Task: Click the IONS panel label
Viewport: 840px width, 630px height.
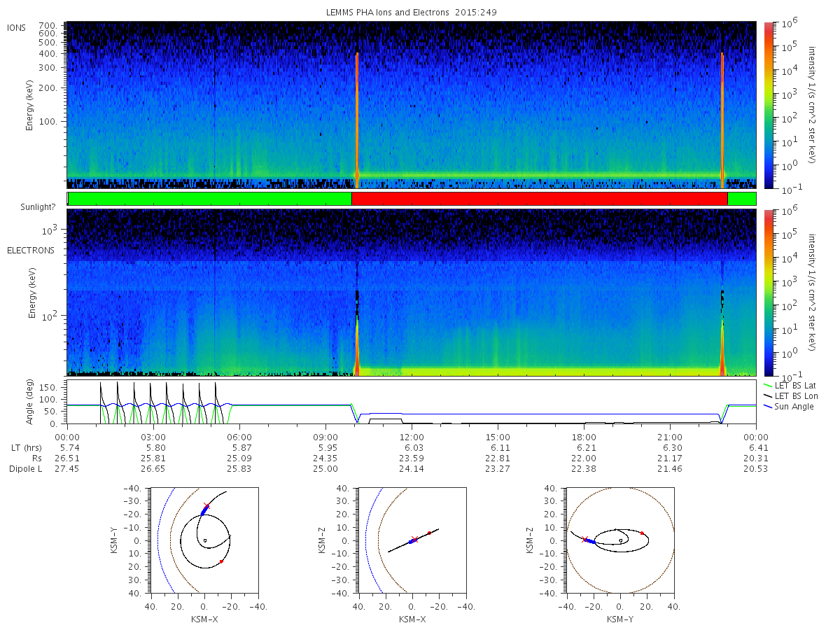Action: click(17, 28)
